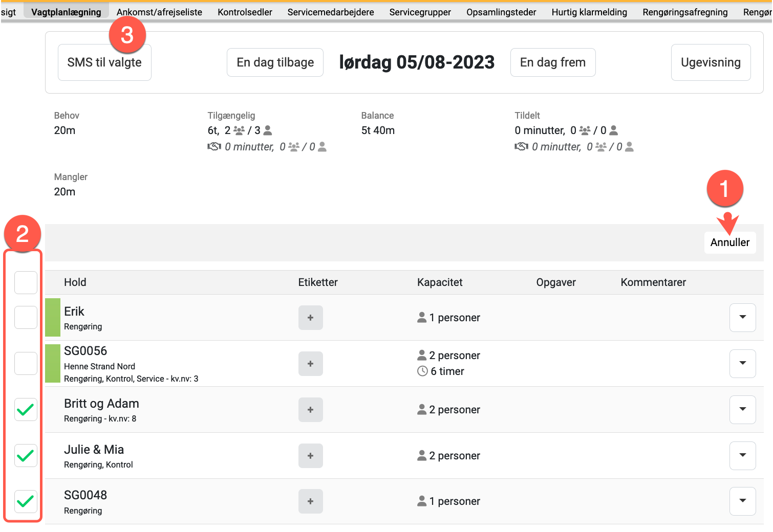Check the box for SG0056
Screen dimensions: 773x532
pos(26,363)
